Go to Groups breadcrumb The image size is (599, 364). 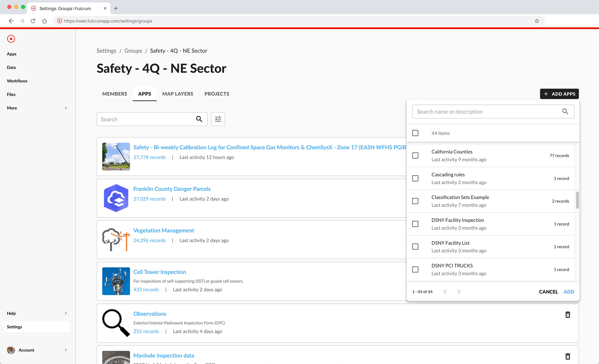(x=133, y=51)
